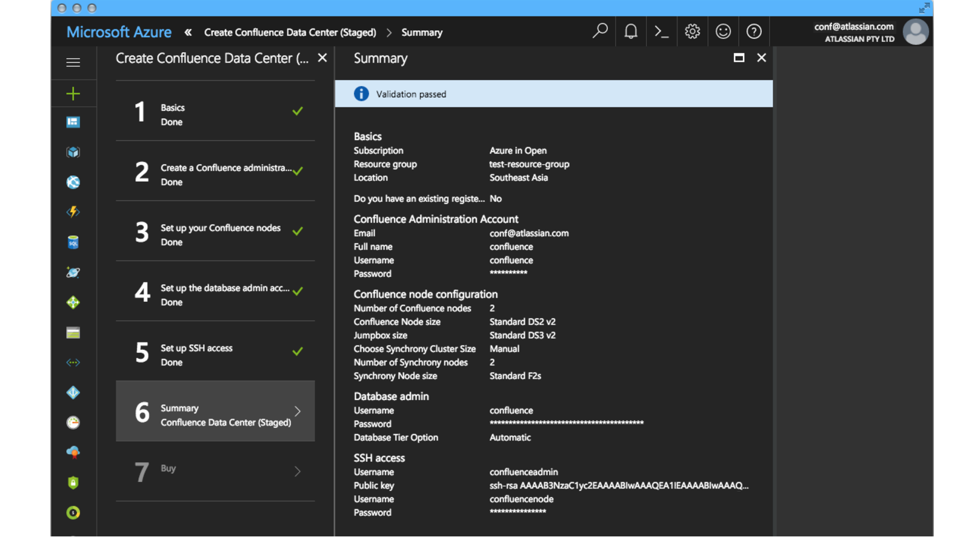Image resolution: width=980 pixels, height=537 pixels.
Task: Collapse breadcrumb with the double chevron
Action: 188,32
